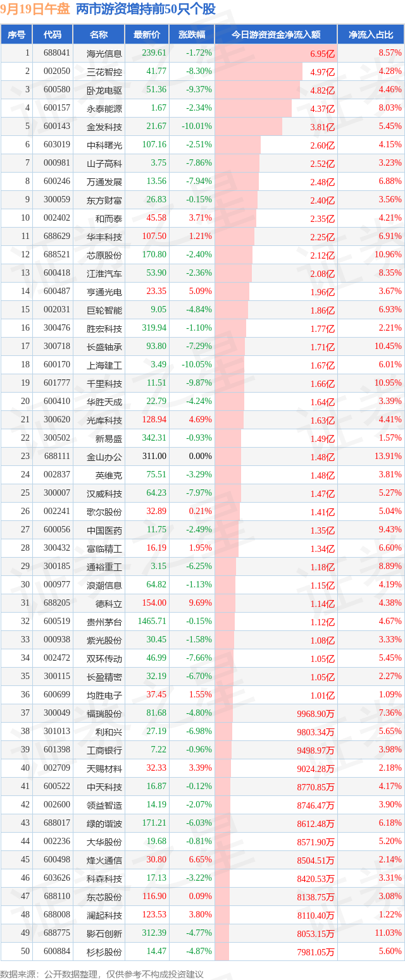Image resolution: width=405 pixels, height=980 pixels.
Task: Click 和而泰 price 45.58
Action: click(x=156, y=218)
